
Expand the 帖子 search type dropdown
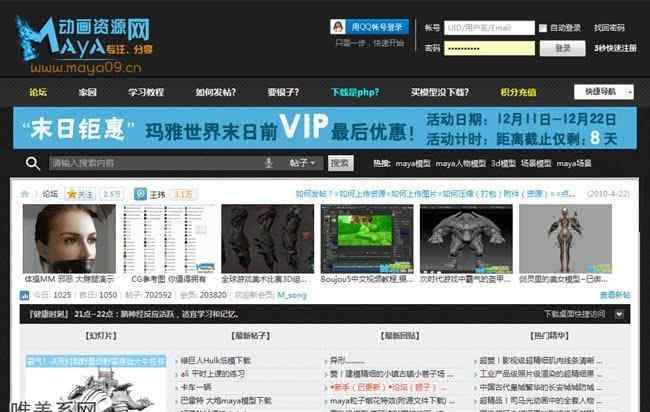click(303, 163)
